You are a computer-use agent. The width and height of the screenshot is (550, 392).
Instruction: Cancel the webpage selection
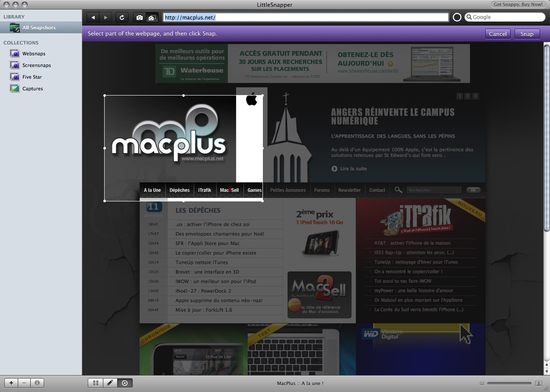498,34
